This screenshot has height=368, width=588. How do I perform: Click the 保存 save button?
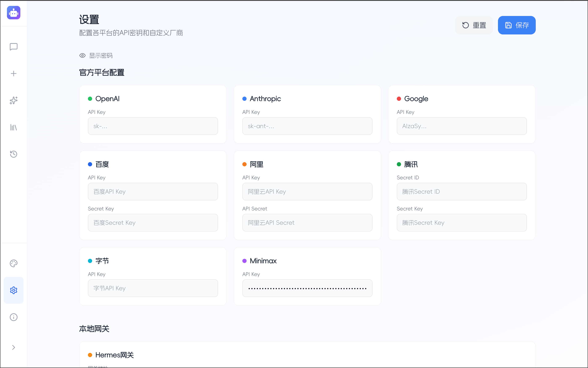tap(517, 25)
